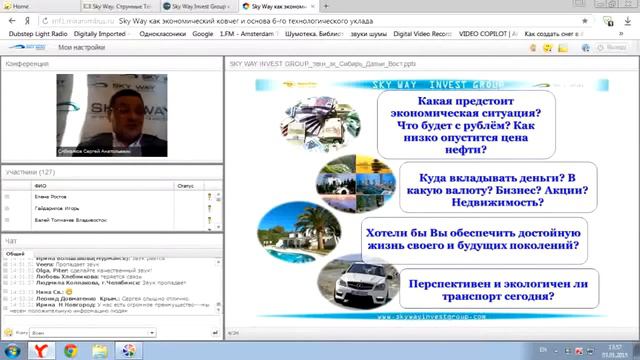Open downloads with the download arrow icon
Image resolution: width=640 pixels, height=360 pixels.
coord(628,21)
